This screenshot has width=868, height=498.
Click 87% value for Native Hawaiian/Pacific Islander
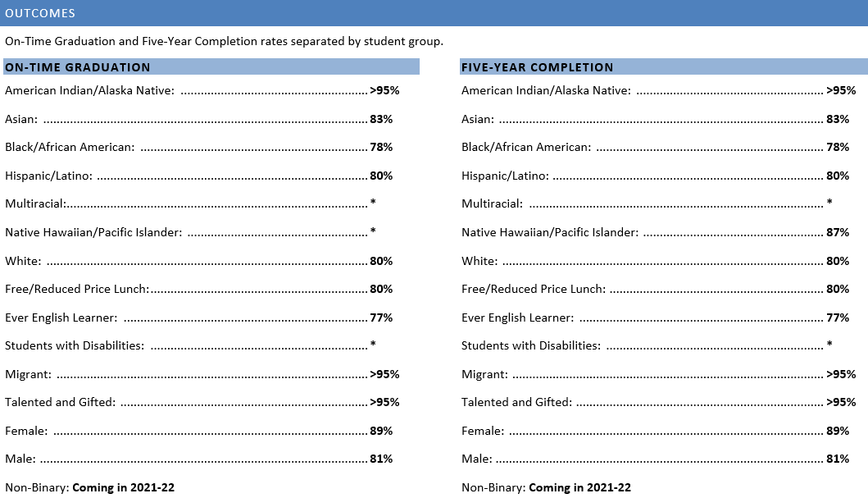coord(838,232)
